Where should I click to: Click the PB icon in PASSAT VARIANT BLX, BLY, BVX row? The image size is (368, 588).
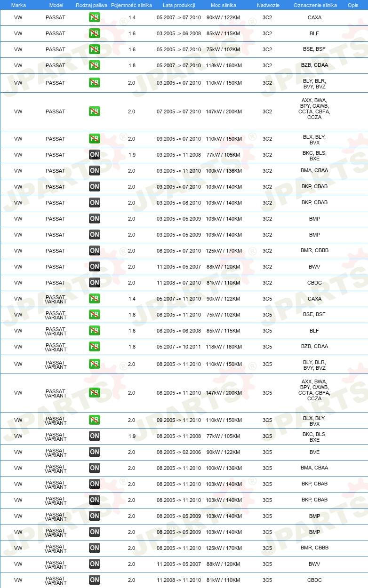(95, 420)
